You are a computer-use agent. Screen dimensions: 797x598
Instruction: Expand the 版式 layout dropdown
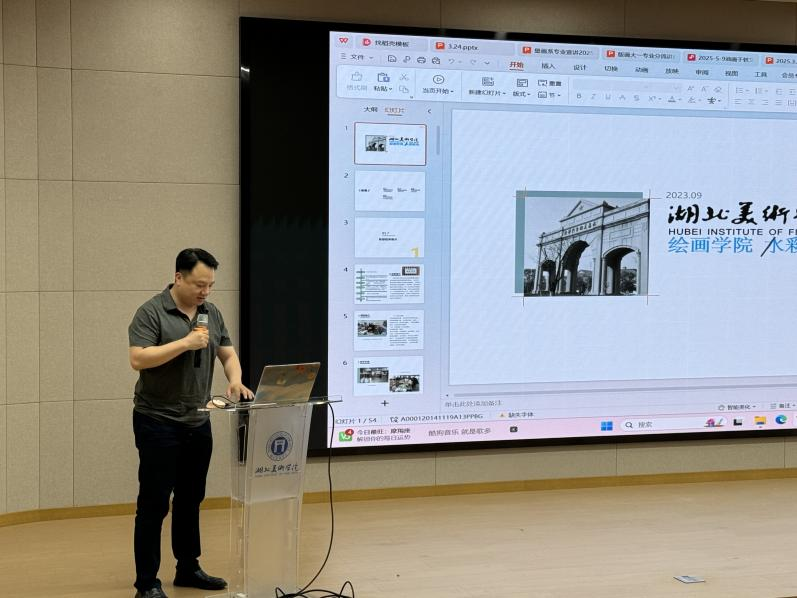pyautogui.click(x=521, y=94)
